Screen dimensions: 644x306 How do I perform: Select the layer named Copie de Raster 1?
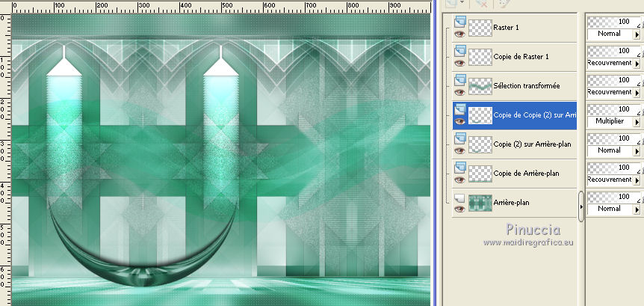pos(521,57)
